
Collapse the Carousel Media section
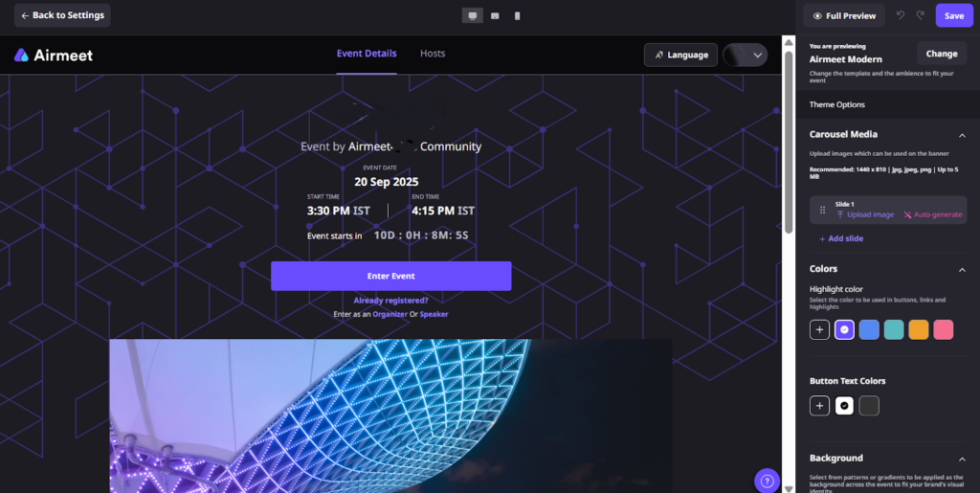tap(962, 135)
